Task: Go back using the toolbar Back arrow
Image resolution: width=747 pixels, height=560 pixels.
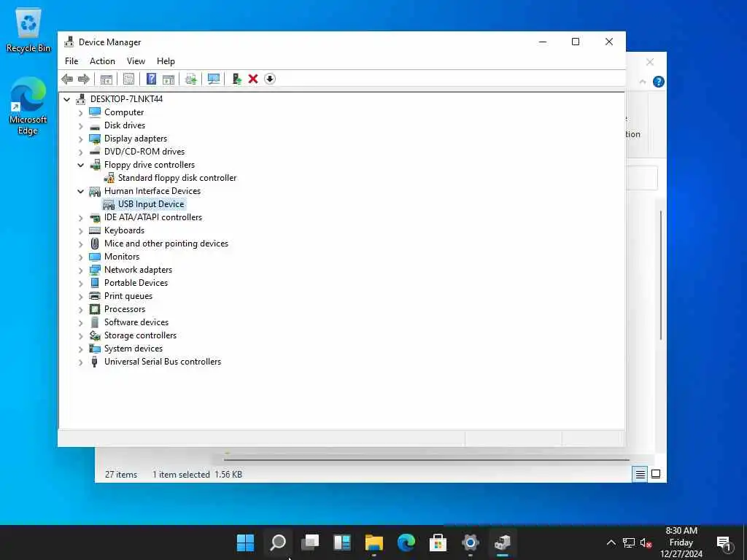Action: click(x=67, y=79)
